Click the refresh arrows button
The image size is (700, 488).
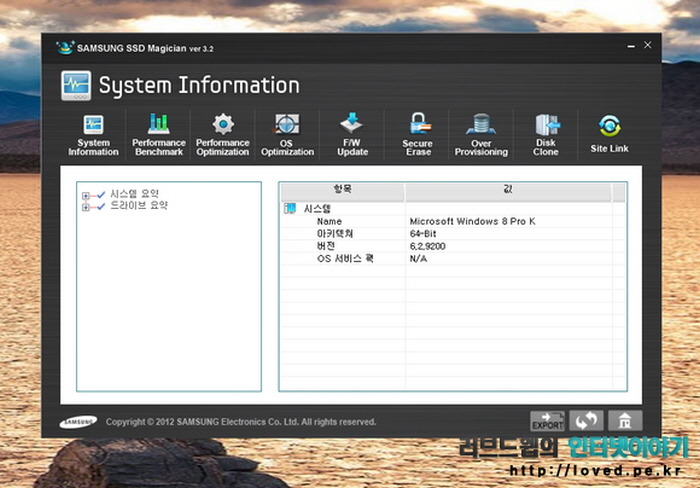pyautogui.click(x=586, y=421)
